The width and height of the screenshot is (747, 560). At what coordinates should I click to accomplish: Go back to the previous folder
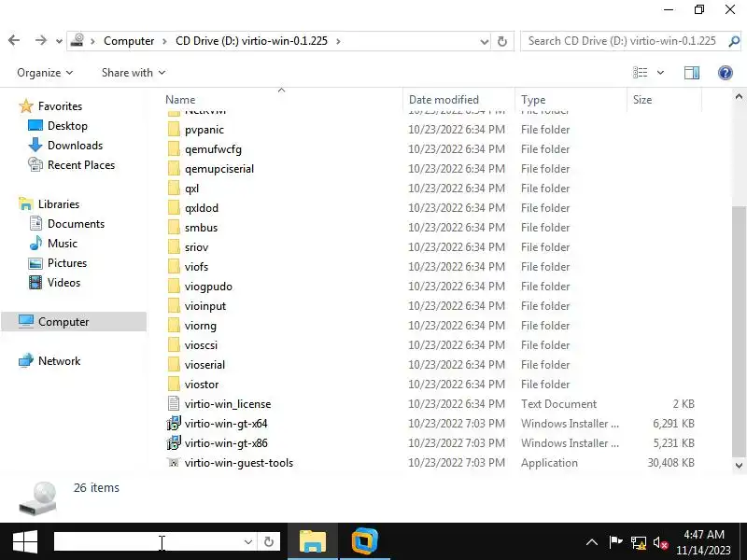pos(14,40)
